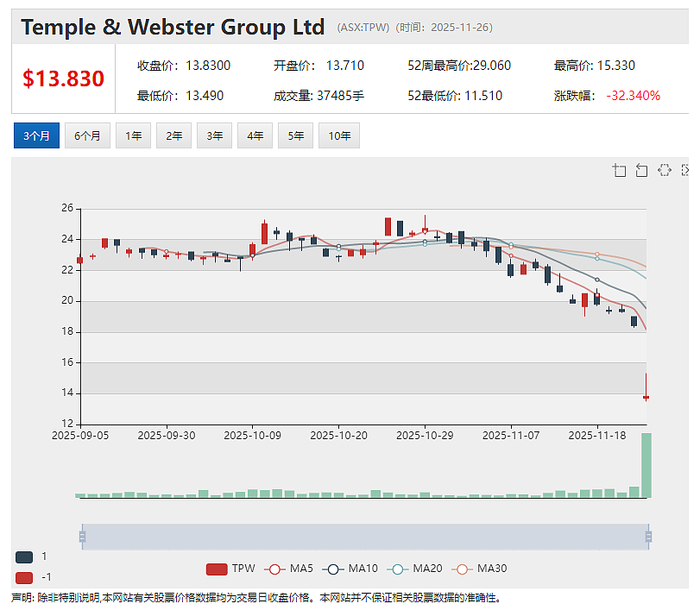Click the 成交量 37485手 text
The image size is (700, 610).
click(318, 96)
